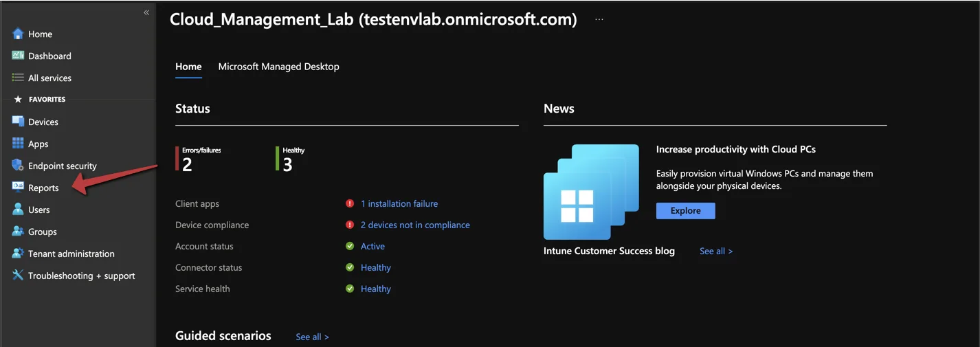Image resolution: width=980 pixels, height=347 pixels.
Task: Click the Tenant administration icon
Action: pos(18,254)
